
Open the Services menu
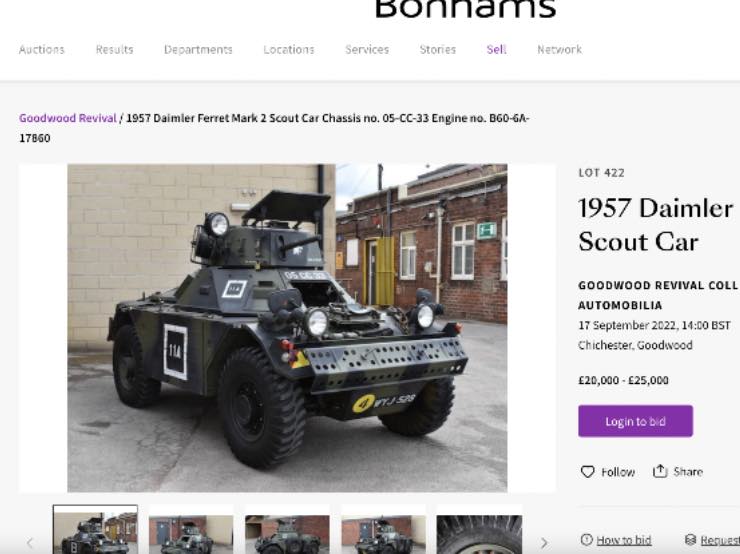point(367,50)
